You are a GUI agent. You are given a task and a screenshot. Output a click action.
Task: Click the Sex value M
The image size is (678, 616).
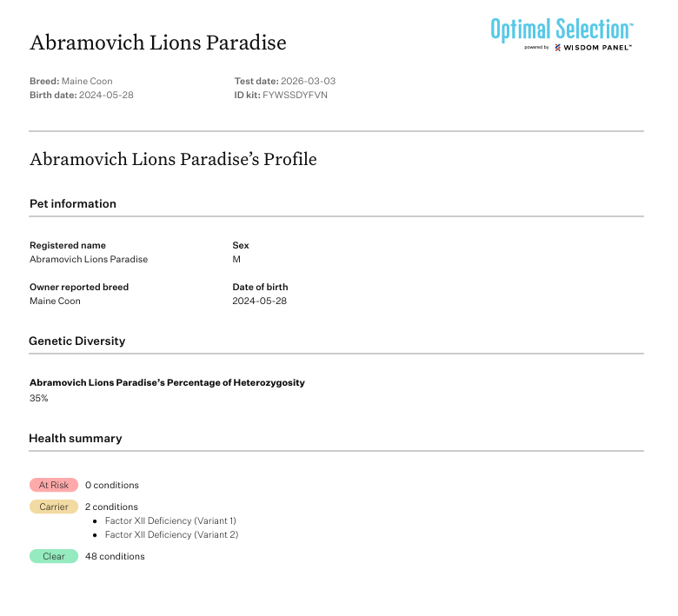[x=236, y=260]
